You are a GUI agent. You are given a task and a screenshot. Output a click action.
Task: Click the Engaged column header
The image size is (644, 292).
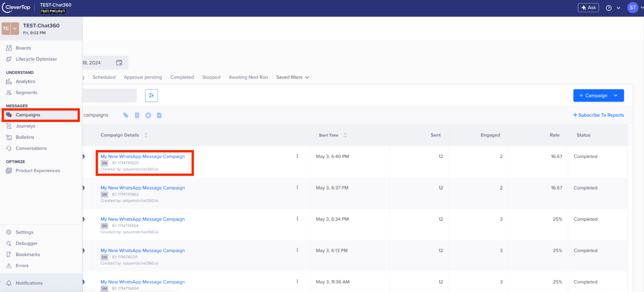[x=490, y=135]
